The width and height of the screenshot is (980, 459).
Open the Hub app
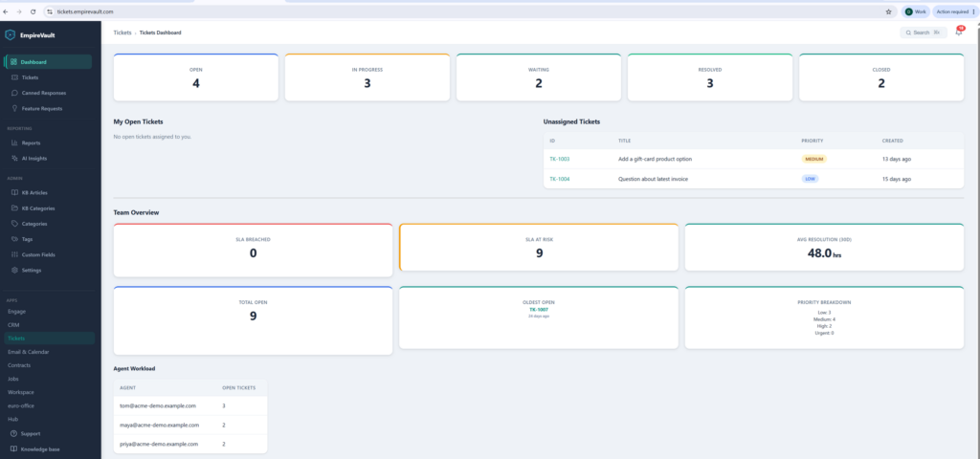pos(12,419)
